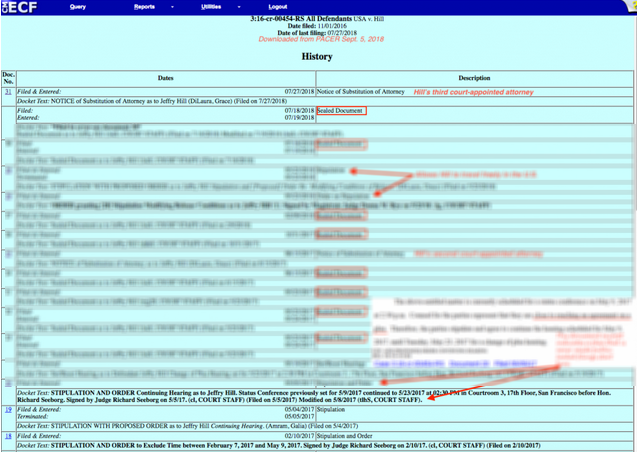Click the 'History' page heading
This screenshot has width=637, height=456.
[x=317, y=56]
